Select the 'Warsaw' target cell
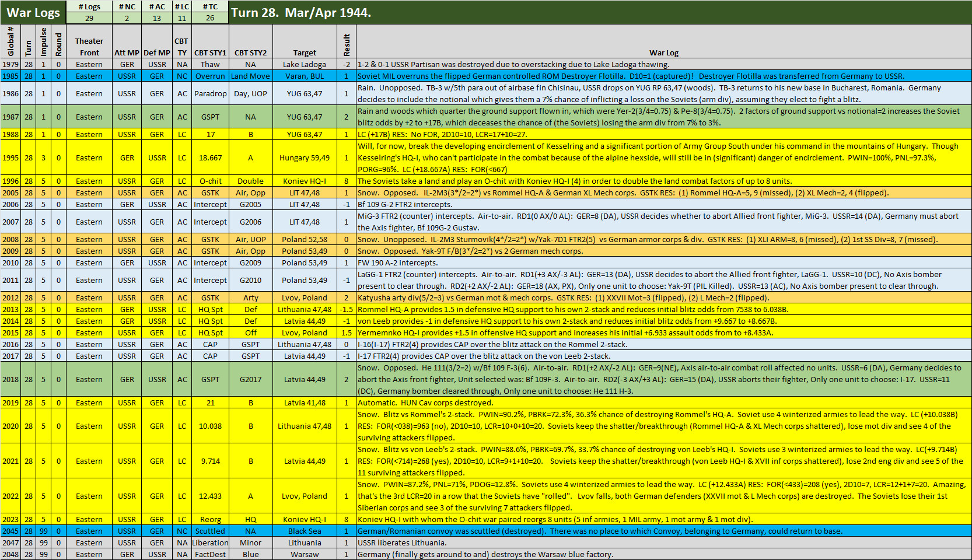Viewport: 972px width, 560px height. [305, 554]
